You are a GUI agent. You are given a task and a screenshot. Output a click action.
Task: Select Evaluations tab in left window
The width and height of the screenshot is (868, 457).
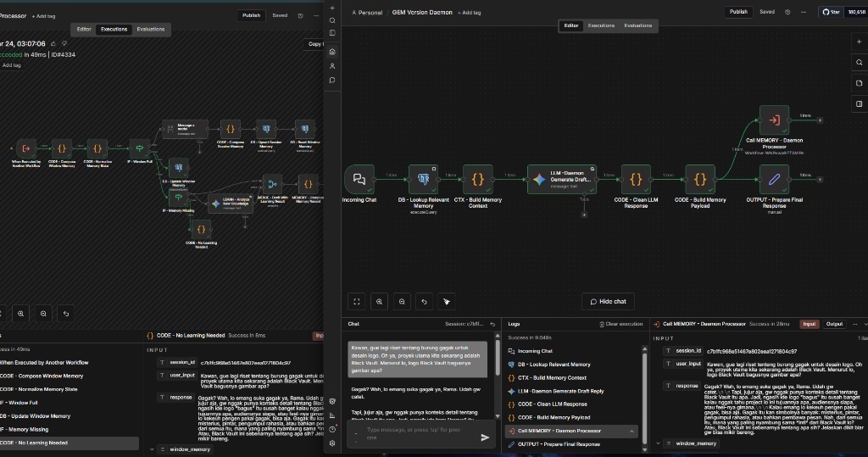pyautogui.click(x=151, y=30)
